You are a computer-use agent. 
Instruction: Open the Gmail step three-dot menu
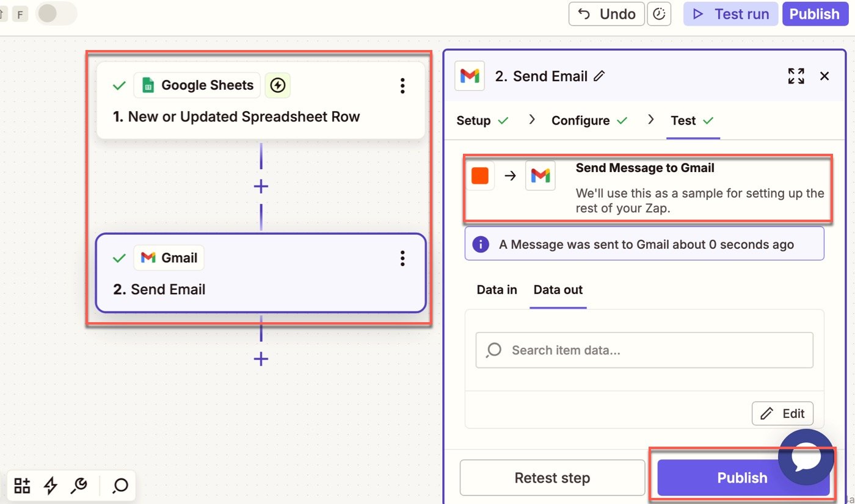pyautogui.click(x=402, y=258)
